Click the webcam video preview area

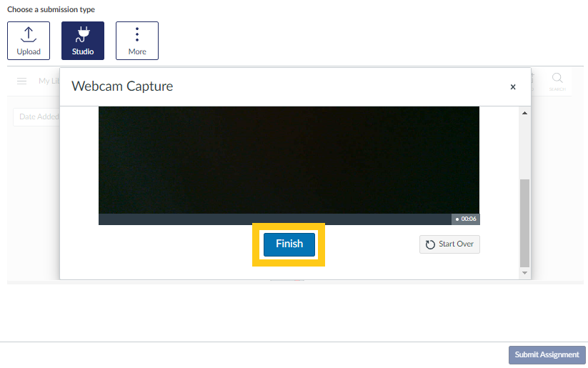point(289,159)
